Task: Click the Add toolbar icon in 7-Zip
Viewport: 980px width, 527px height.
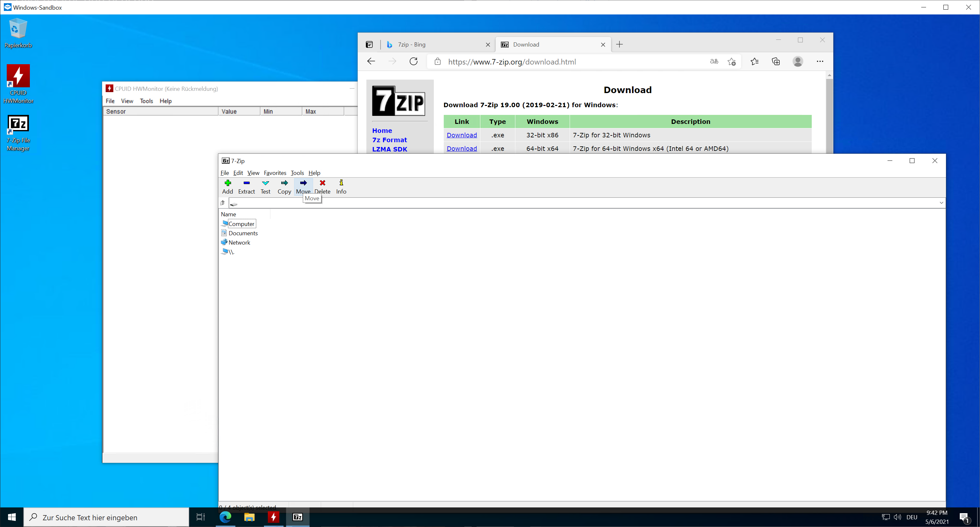Action: [x=227, y=186]
